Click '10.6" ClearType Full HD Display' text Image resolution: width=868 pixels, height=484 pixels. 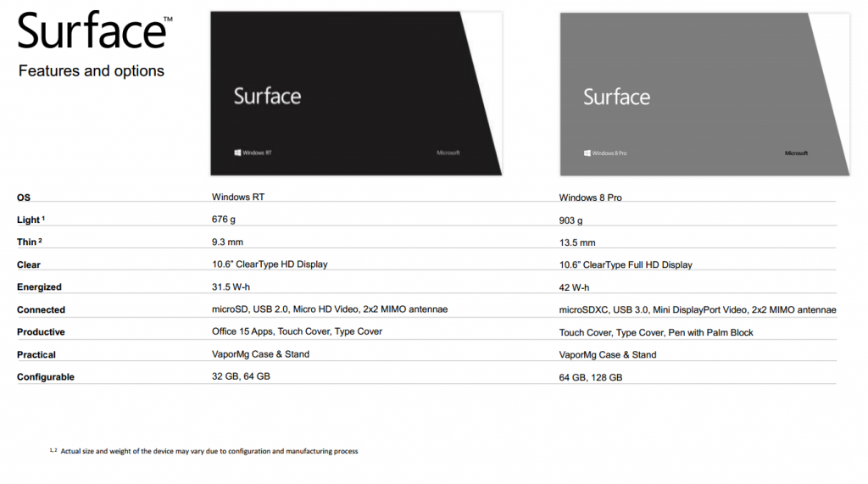tap(626, 264)
